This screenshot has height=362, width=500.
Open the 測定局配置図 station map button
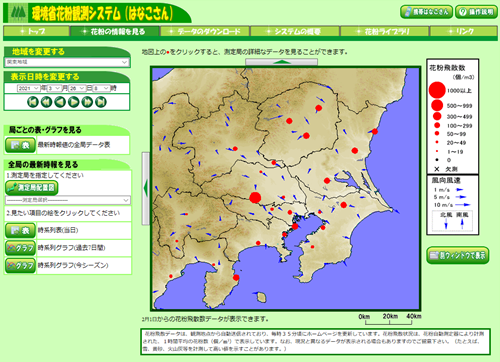coord(32,188)
